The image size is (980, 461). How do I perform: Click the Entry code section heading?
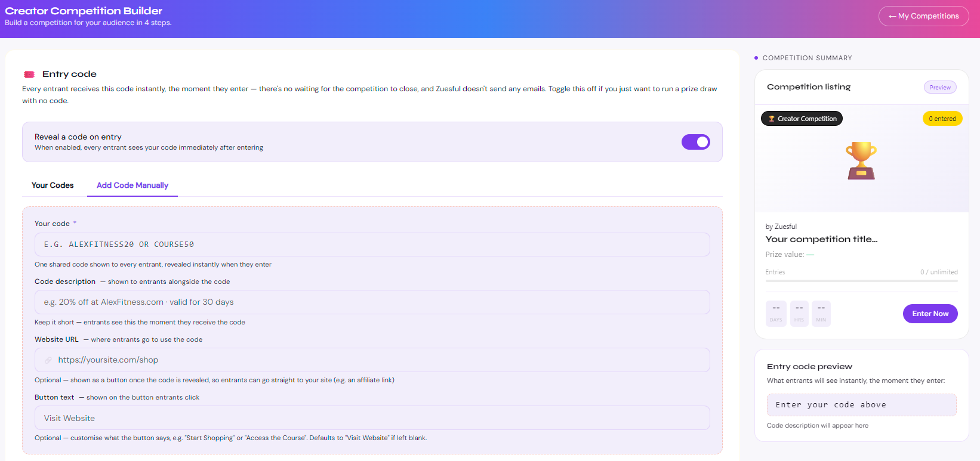coord(69,74)
